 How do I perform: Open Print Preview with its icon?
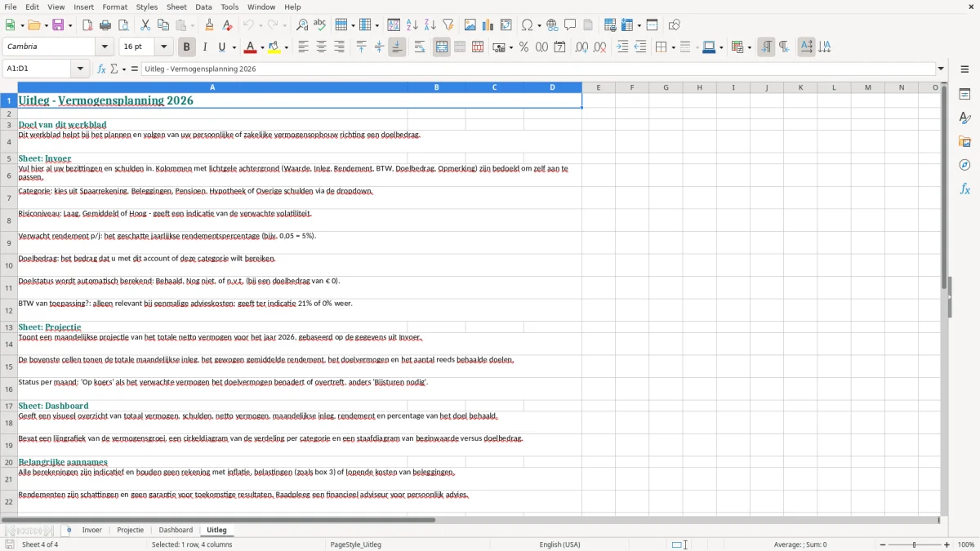point(123,25)
